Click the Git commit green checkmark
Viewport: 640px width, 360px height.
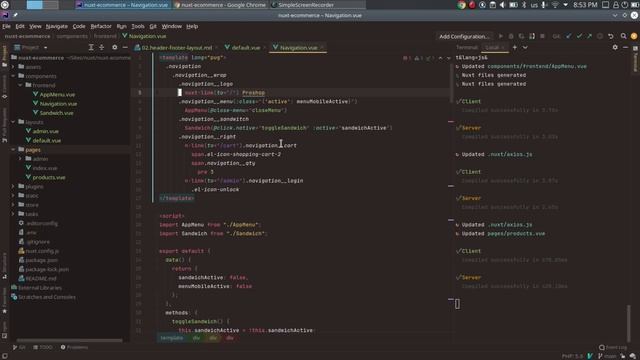pos(579,36)
